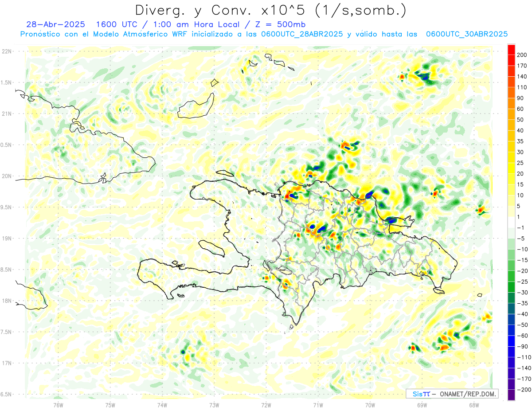Click the positive '30' colorbar value
Image resolution: width=532 pixels, height=411 pixels.
click(521, 152)
